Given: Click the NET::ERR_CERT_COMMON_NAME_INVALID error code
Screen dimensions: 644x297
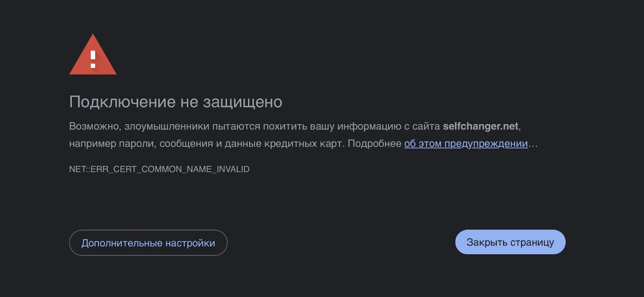Looking at the screenshot, I should click(x=159, y=169).
